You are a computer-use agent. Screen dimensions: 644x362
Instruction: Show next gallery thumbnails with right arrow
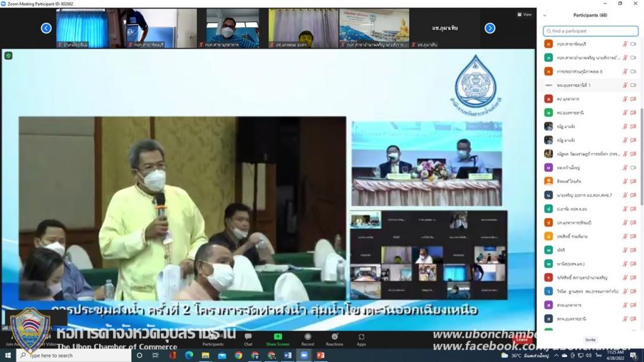click(x=490, y=28)
